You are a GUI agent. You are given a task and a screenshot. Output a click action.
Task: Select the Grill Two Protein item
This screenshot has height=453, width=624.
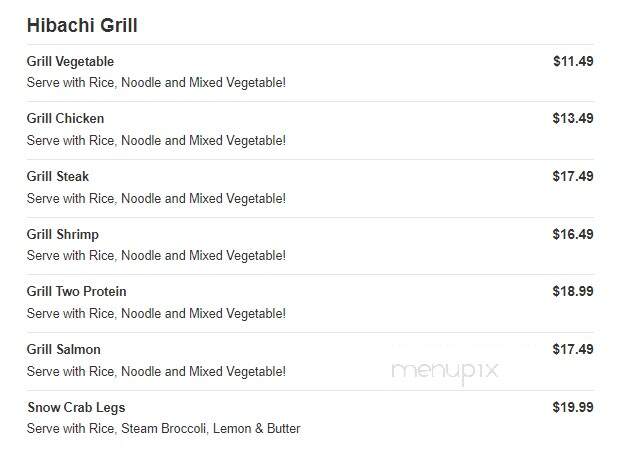pyautogui.click(x=76, y=291)
